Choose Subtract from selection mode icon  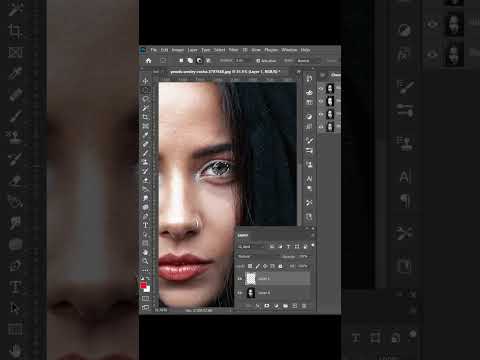[199, 61]
